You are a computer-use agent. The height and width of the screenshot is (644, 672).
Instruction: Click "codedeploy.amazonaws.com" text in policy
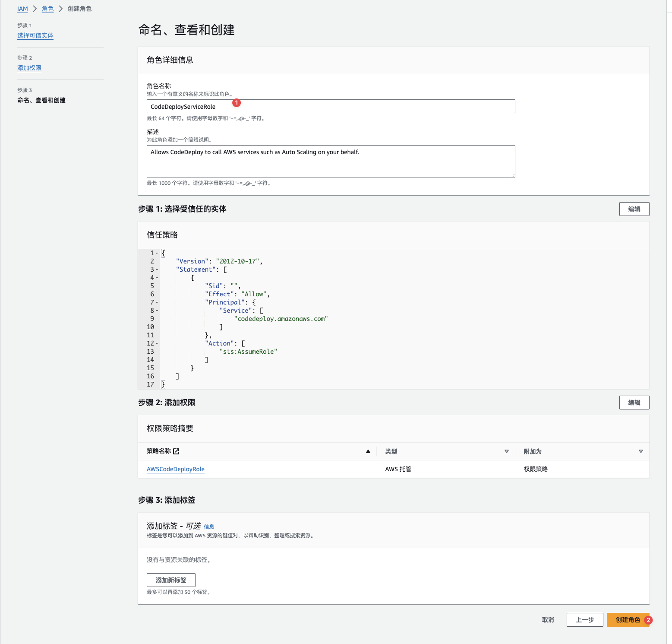(x=281, y=319)
